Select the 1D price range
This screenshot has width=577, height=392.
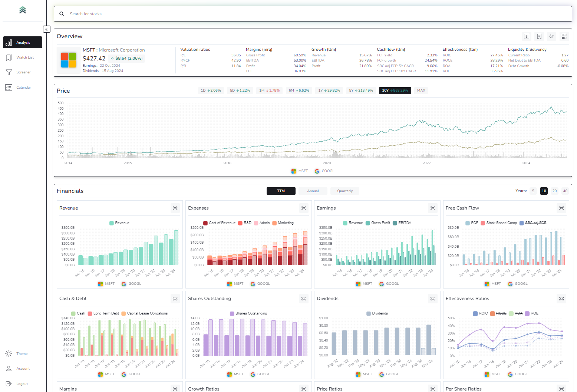coord(211,90)
